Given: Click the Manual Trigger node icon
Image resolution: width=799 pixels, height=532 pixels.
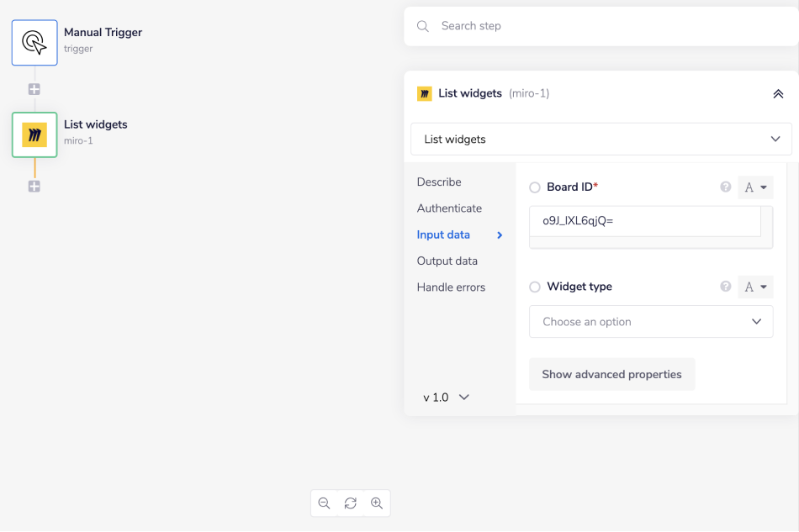Looking at the screenshot, I should tap(34, 43).
